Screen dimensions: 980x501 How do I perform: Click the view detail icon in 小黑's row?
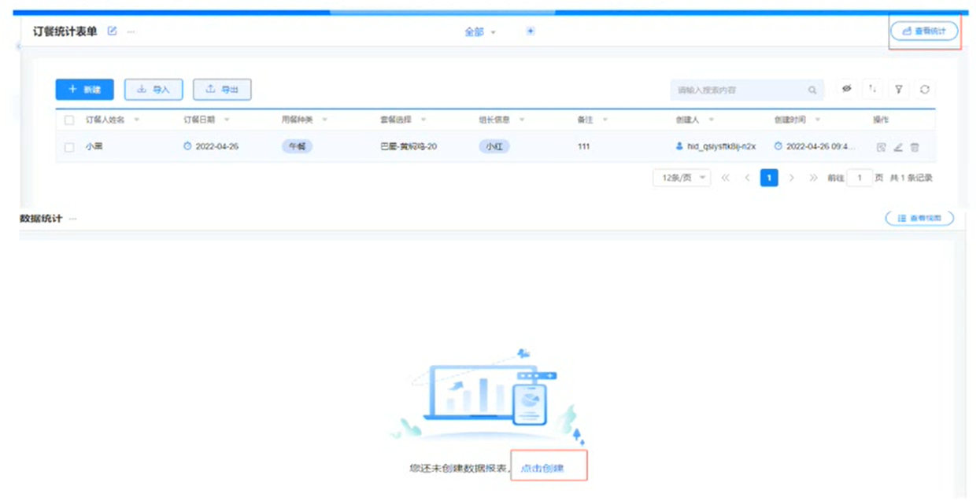[881, 147]
